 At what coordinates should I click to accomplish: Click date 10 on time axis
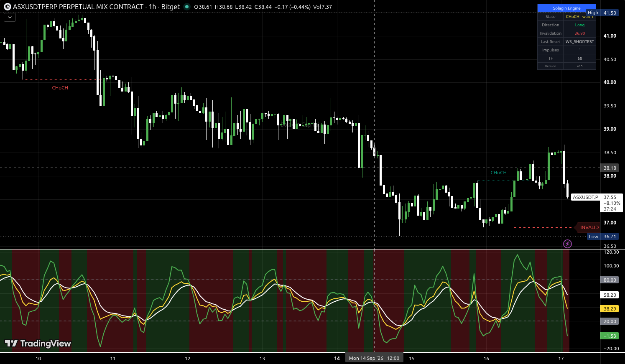38,359
